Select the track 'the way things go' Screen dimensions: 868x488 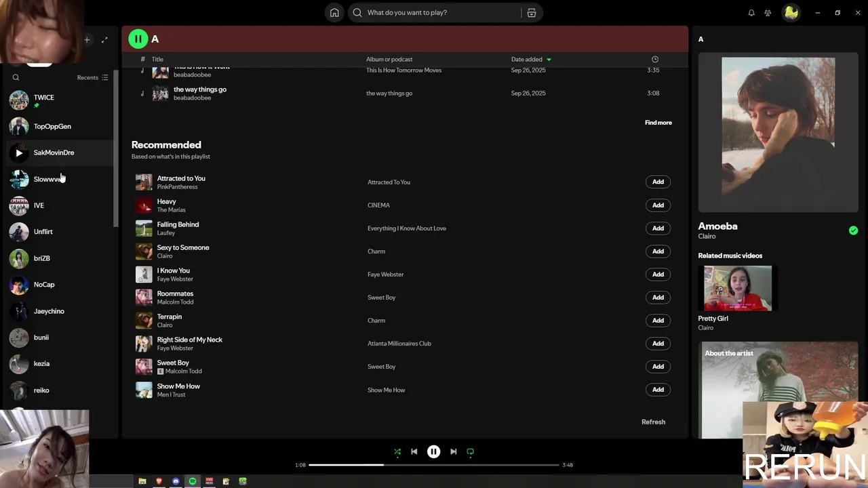pos(405,94)
